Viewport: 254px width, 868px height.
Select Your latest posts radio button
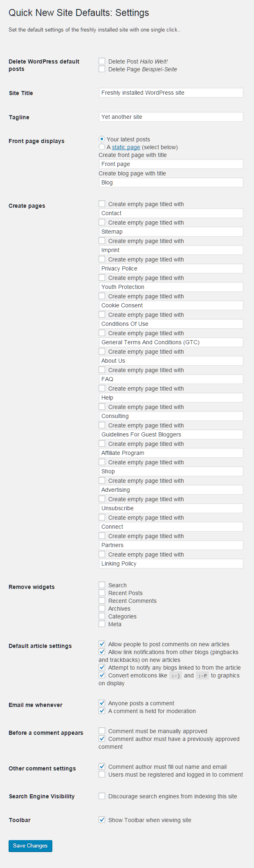point(102,139)
